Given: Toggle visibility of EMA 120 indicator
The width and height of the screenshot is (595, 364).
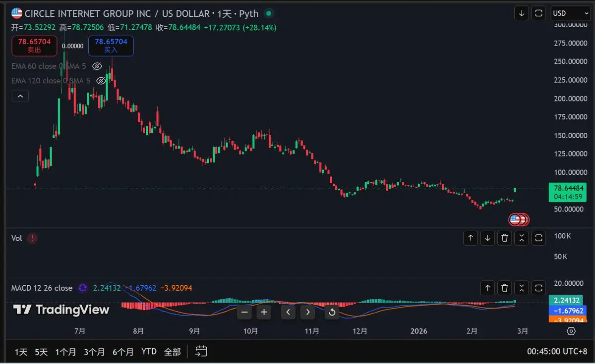Looking at the screenshot, I should pos(101,80).
